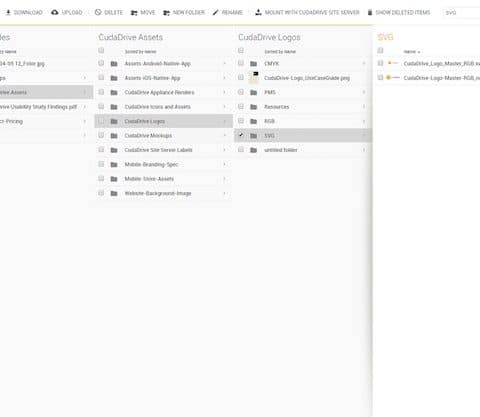Click CudaDrive-Logo-Master-RGB file icon

click(x=393, y=78)
